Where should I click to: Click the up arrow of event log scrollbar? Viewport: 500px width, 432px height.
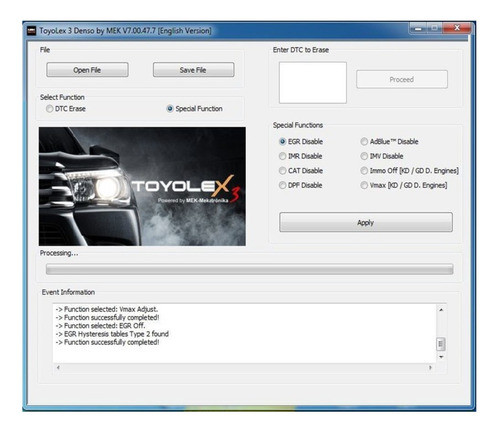tap(441, 310)
